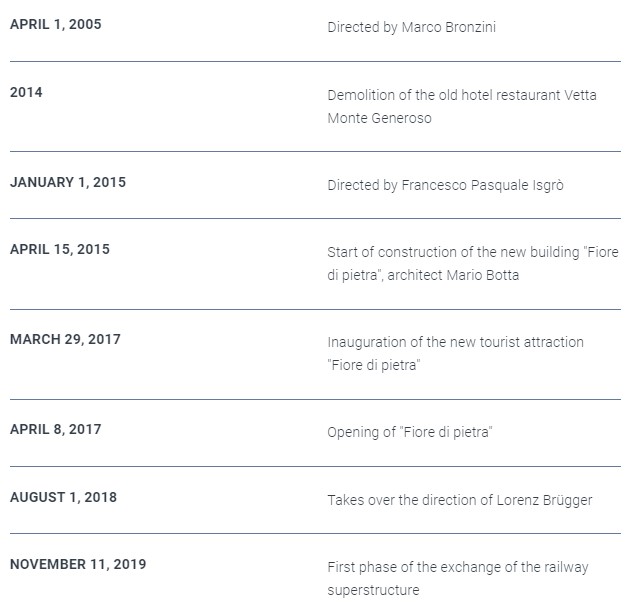Click the 2014 date heading
Viewport: 637px width, 614px height.
pyautogui.click(x=26, y=92)
